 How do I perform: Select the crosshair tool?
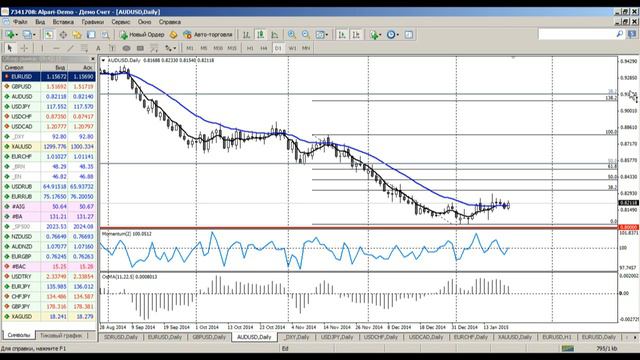pos(24,48)
